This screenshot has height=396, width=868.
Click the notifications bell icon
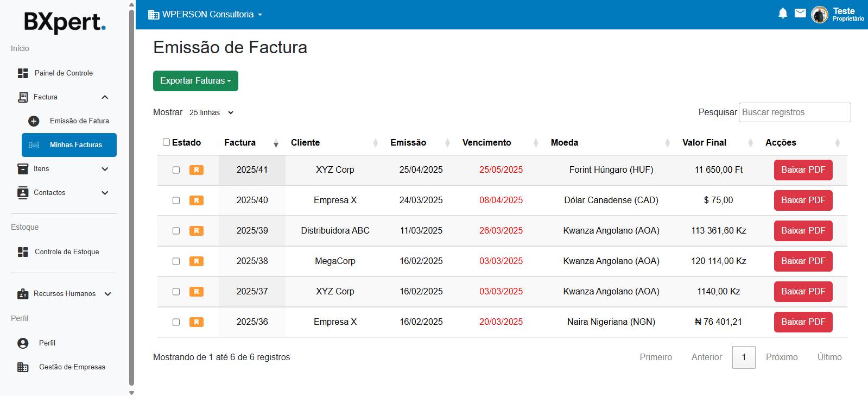(782, 14)
